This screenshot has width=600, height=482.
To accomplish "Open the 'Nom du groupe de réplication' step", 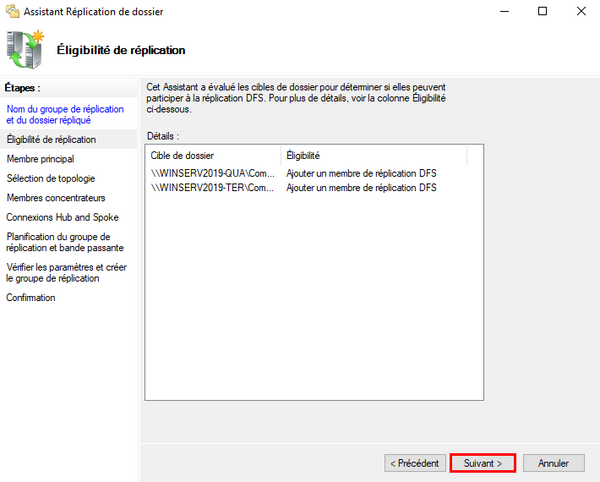I will [64, 114].
